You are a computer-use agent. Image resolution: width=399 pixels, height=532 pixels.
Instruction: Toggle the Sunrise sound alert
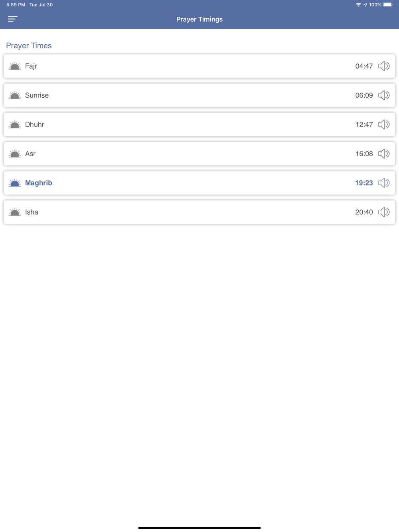(384, 95)
